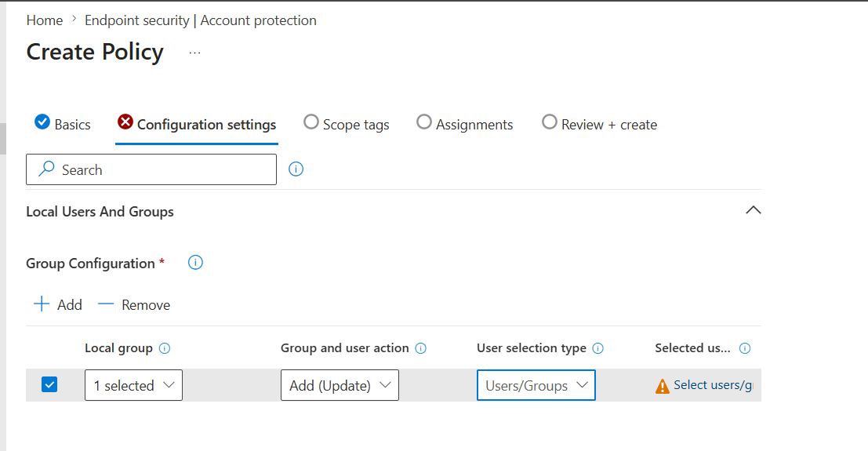Uncheck the group configuration row checkbox
868x451 pixels.
pyautogui.click(x=49, y=384)
